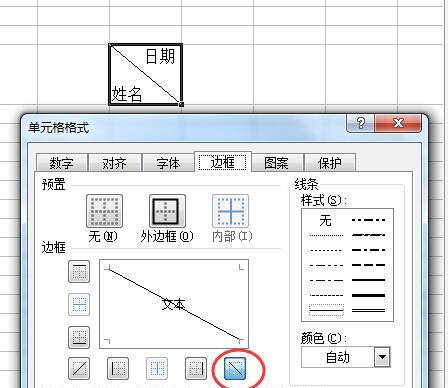Toggle the bottom border button

pyautogui.click(x=79, y=337)
